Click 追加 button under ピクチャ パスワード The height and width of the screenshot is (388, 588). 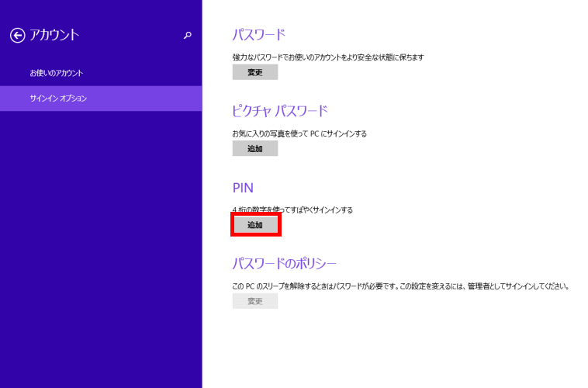point(254,148)
